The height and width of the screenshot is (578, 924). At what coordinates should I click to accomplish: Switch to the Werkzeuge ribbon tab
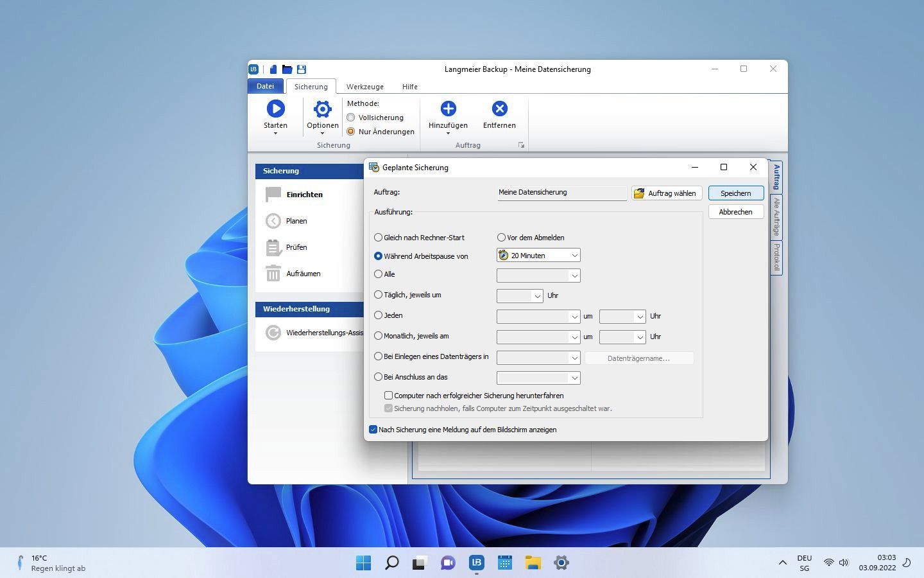[x=364, y=87]
